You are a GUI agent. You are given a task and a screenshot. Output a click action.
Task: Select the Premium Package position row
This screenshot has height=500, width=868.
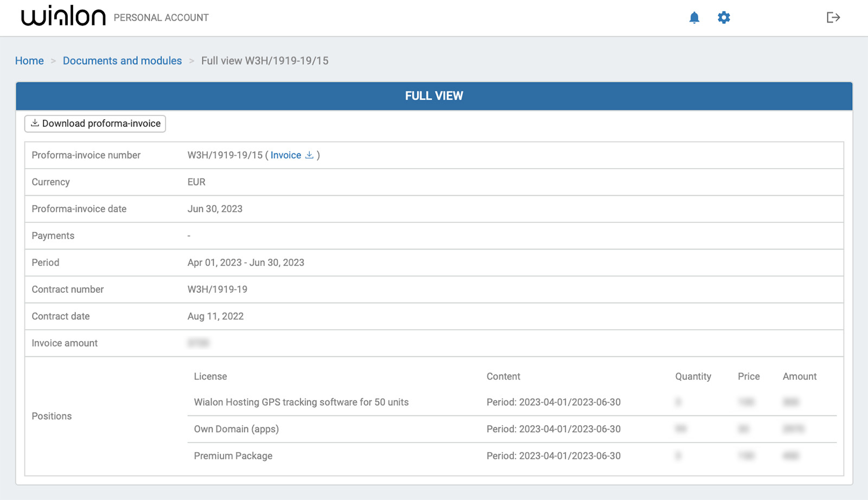tap(233, 456)
